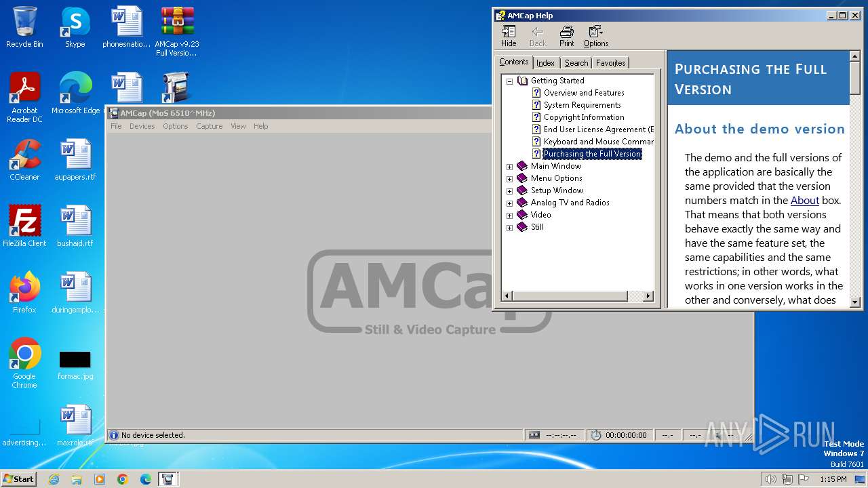Click the info icon in AMCap status bar
This screenshot has width=868, height=488.
(114, 435)
